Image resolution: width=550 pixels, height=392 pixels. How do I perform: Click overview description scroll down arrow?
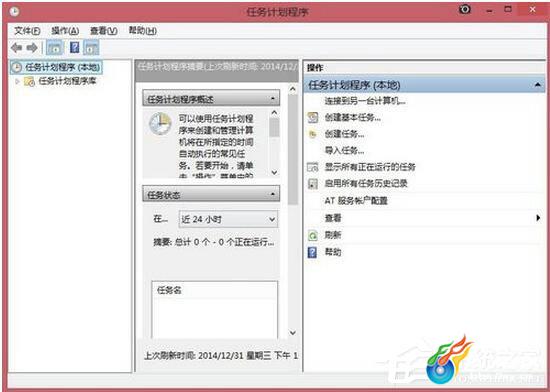[x=274, y=172]
